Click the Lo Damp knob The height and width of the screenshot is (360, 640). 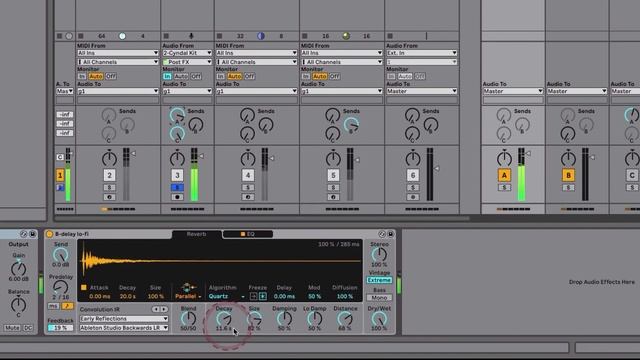click(315, 319)
